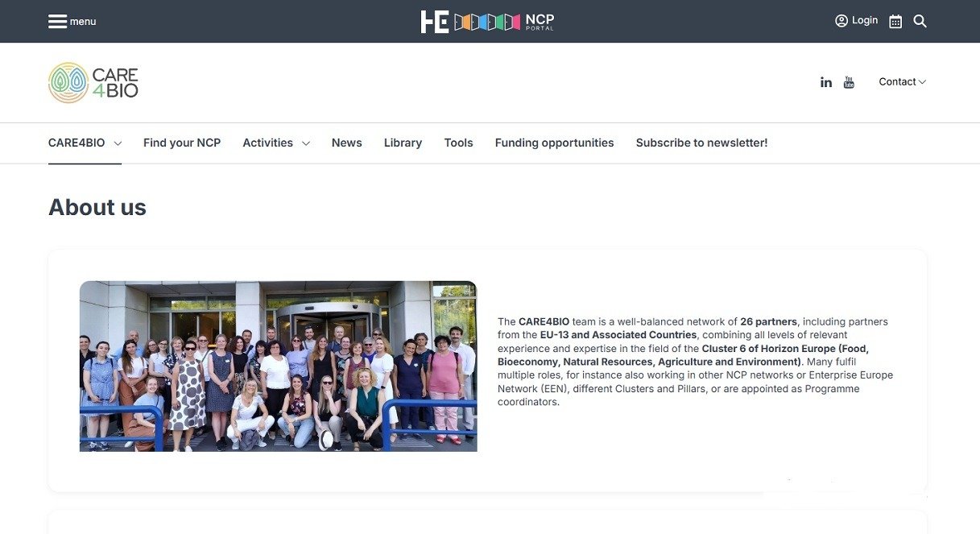Viewport: 980px width, 534px height.
Task: Open the calendar icon in header
Action: [895, 22]
